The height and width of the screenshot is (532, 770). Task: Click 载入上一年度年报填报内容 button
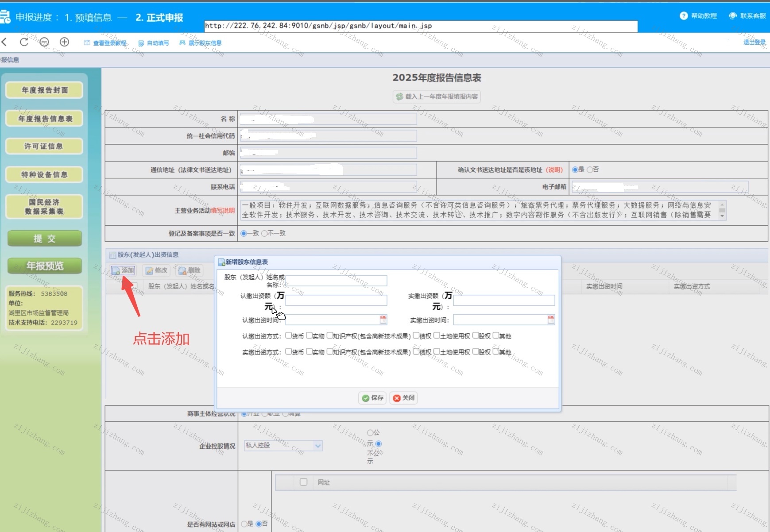click(437, 96)
